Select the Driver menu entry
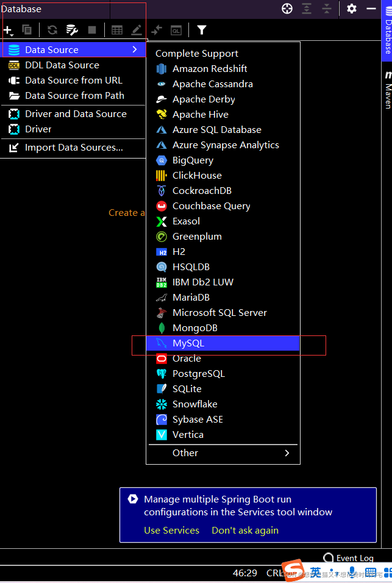The image size is (392, 583). click(x=73, y=129)
